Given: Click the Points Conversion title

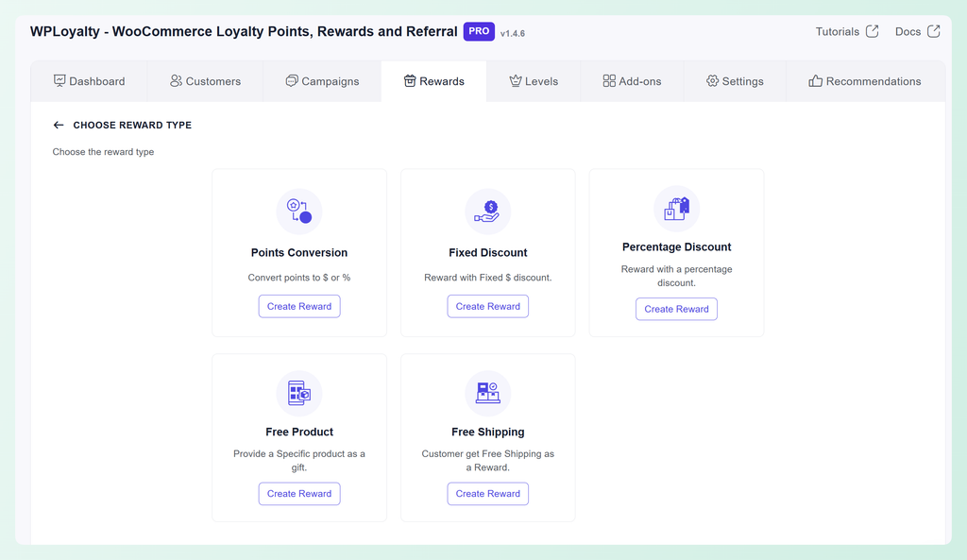Looking at the screenshot, I should click(299, 252).
